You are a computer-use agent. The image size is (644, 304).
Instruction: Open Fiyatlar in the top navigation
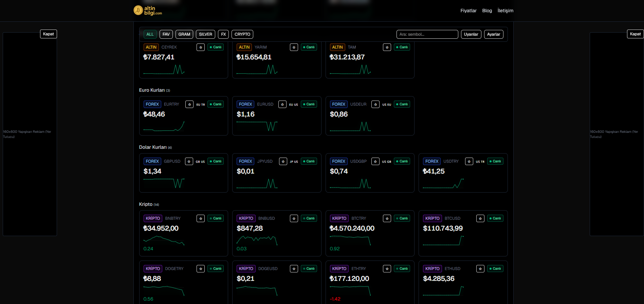click(x=468, y=11)
